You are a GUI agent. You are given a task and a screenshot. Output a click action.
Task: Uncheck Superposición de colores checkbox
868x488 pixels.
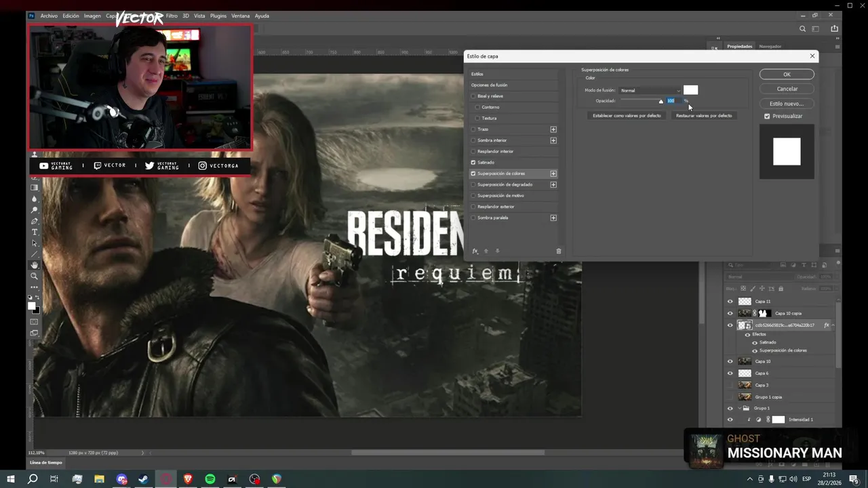473,174
